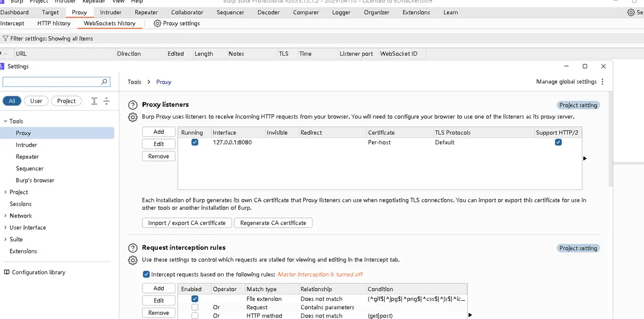644x319 pixels.
Task: Open help for Proxy listeners
Action: coord(133,105)
